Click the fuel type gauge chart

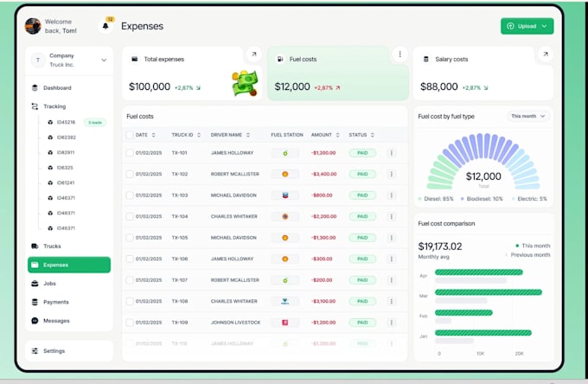tap(483, 161)
